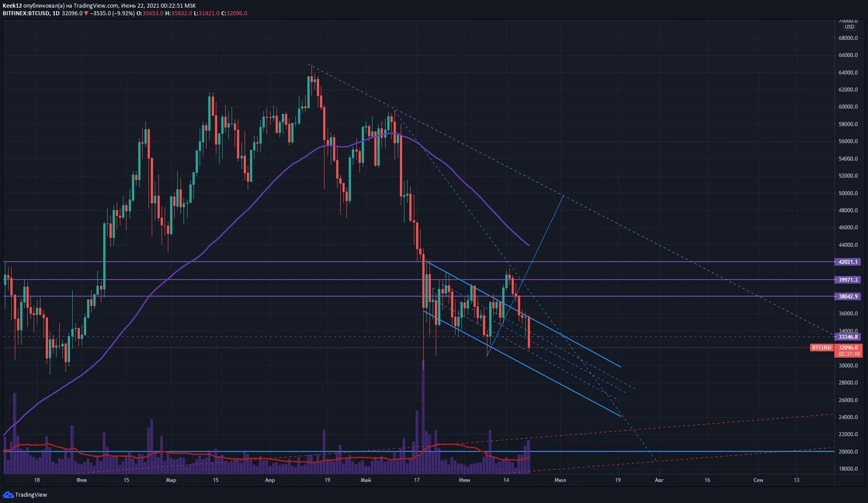Click the low value L:31821.0
868x503 pixels.
coord(206,13)
